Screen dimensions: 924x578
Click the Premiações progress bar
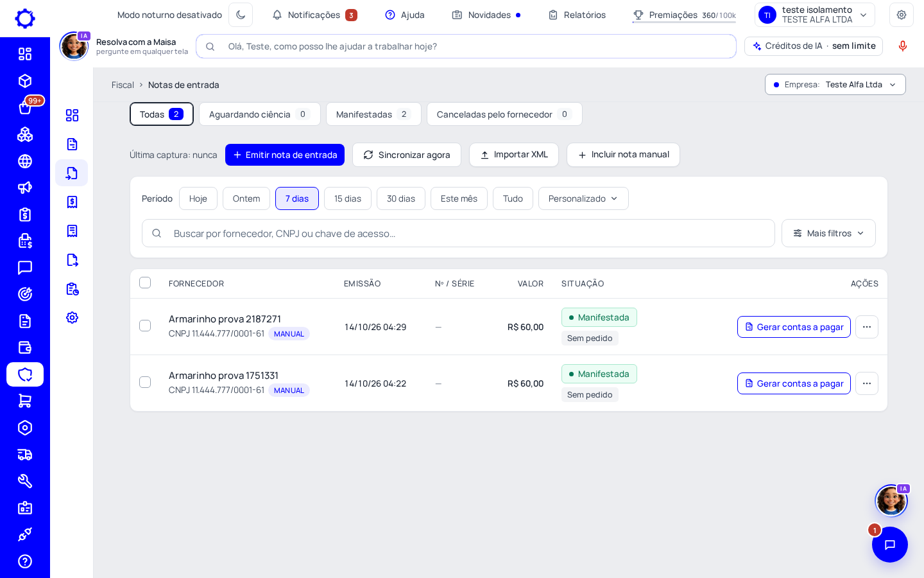684,22
